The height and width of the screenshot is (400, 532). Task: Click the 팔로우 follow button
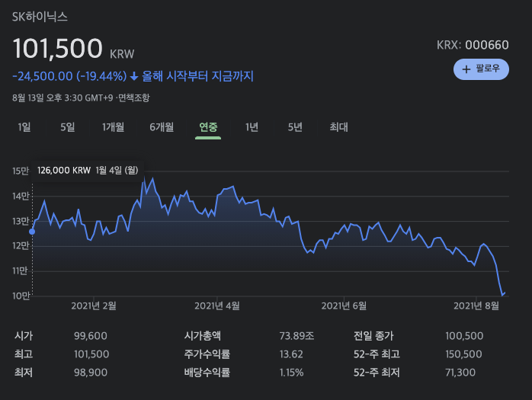[x=481, y=69]
